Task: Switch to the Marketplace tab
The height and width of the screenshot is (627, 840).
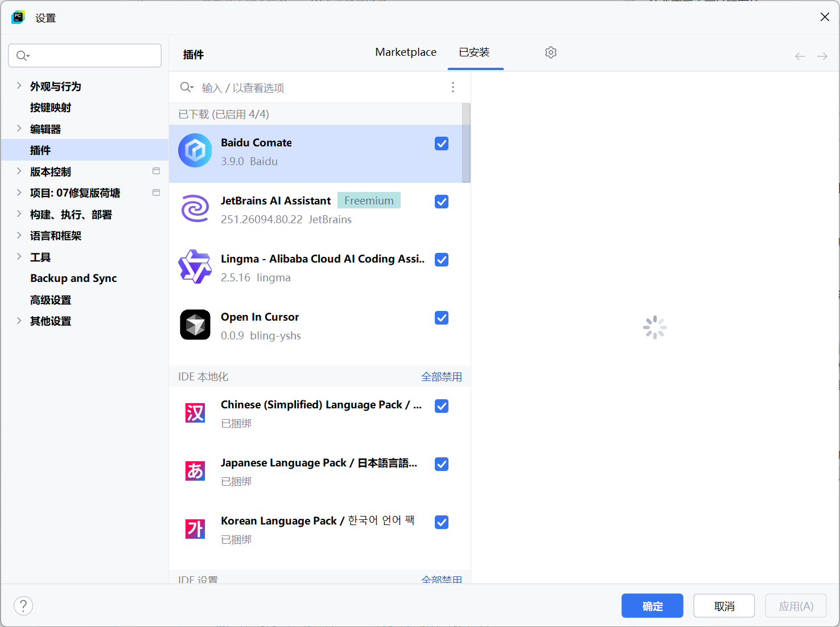Action: pos(406,52)
